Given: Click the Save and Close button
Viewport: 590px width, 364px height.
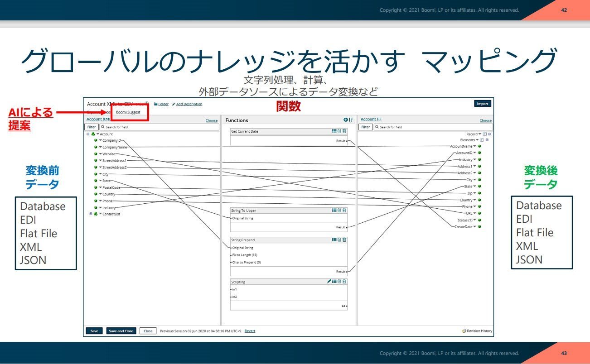Looking at the screenshot, I should (x=121, y=331).
